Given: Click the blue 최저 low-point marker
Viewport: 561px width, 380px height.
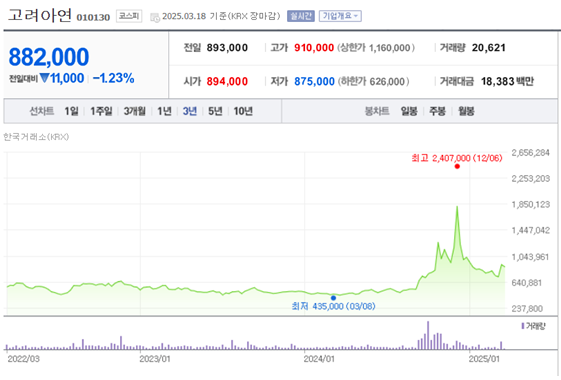Looking at the screenshot, I should pyautogui.click(x=333, y=298).
